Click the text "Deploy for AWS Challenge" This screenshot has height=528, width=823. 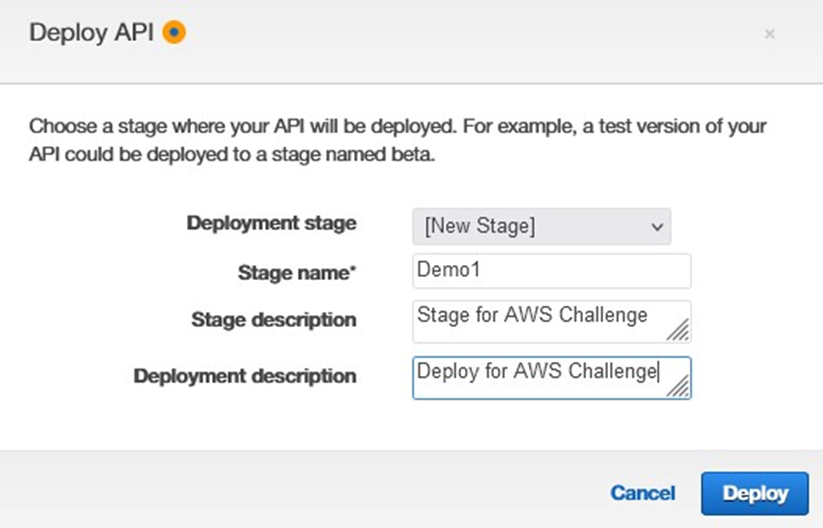pos(536,371)
